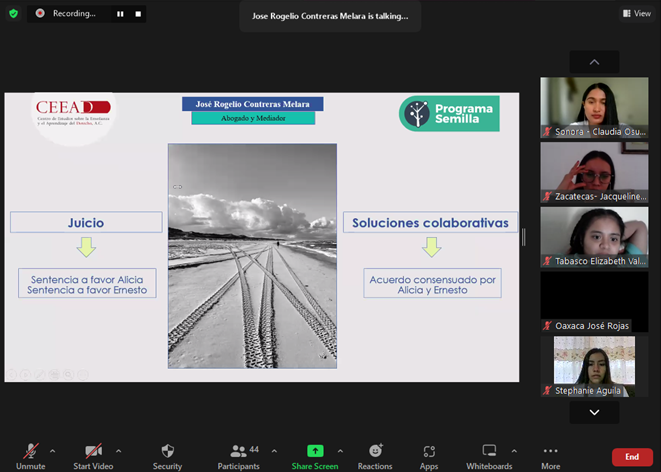Screen dimensions: 661x472
Task: Click 'Acuerdo consensuado por Alicia y Ernesto' box
Action: (433, 283)
